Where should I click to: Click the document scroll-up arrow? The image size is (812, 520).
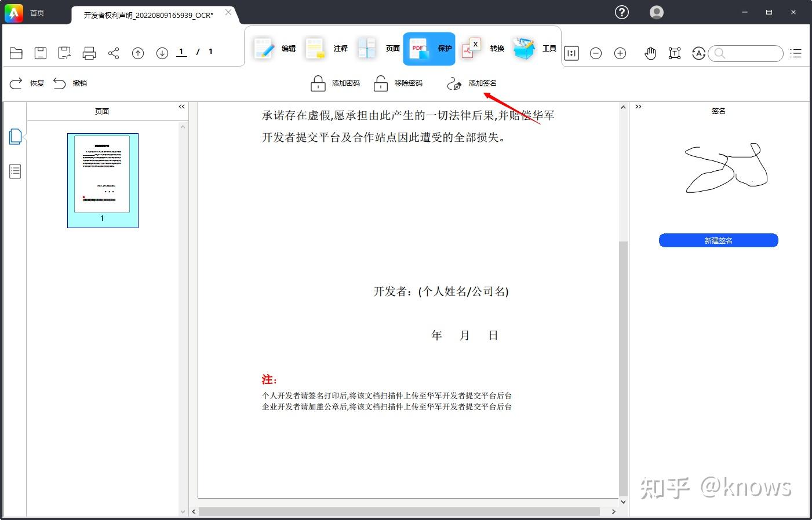tap(623, 107)
